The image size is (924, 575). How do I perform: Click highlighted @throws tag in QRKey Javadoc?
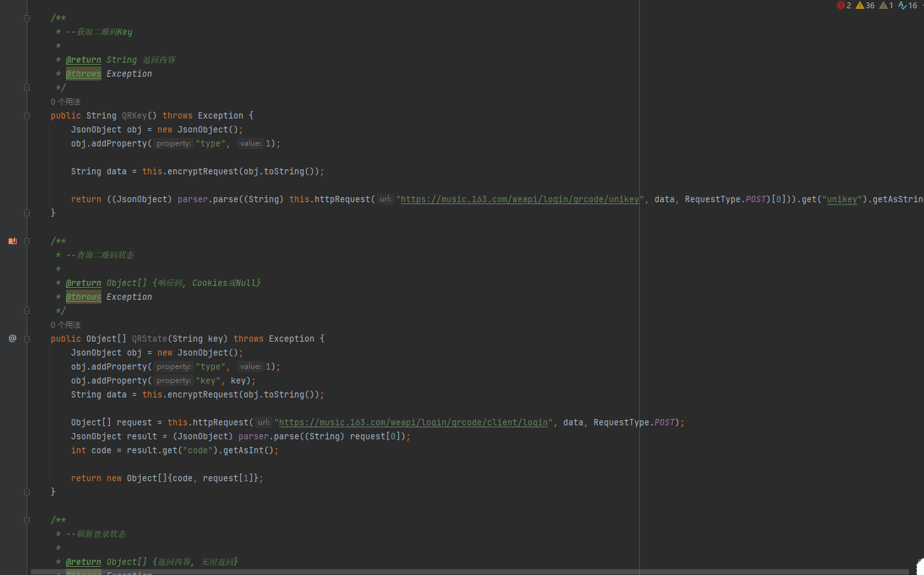coord(84,74)
